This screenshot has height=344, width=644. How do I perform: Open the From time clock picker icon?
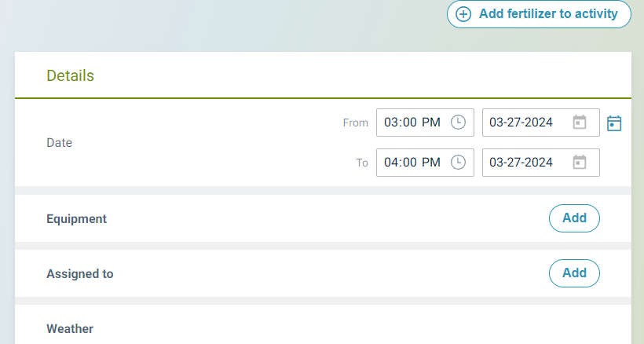[x=458, y=123]
